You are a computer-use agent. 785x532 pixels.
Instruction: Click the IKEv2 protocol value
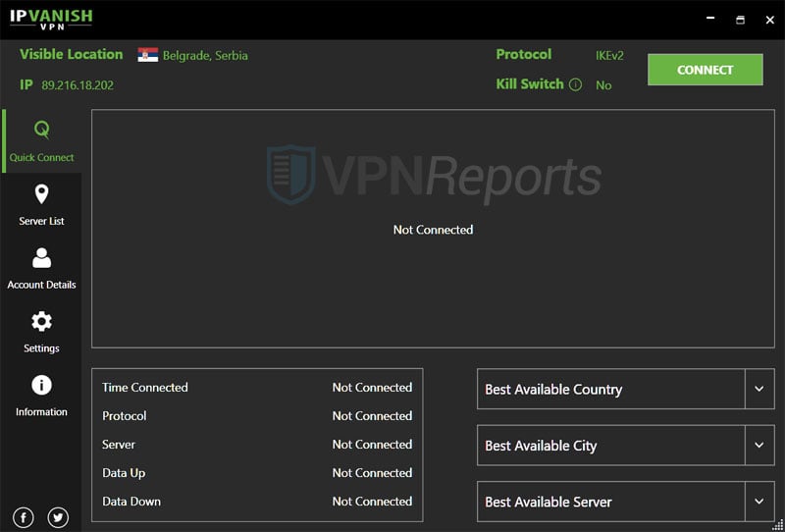coord(609,55)
